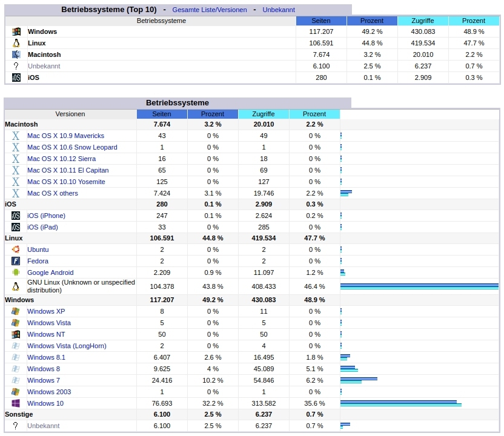
Task: Click the icon beside Windows Vista (LongHorn)
Action: 15,346
